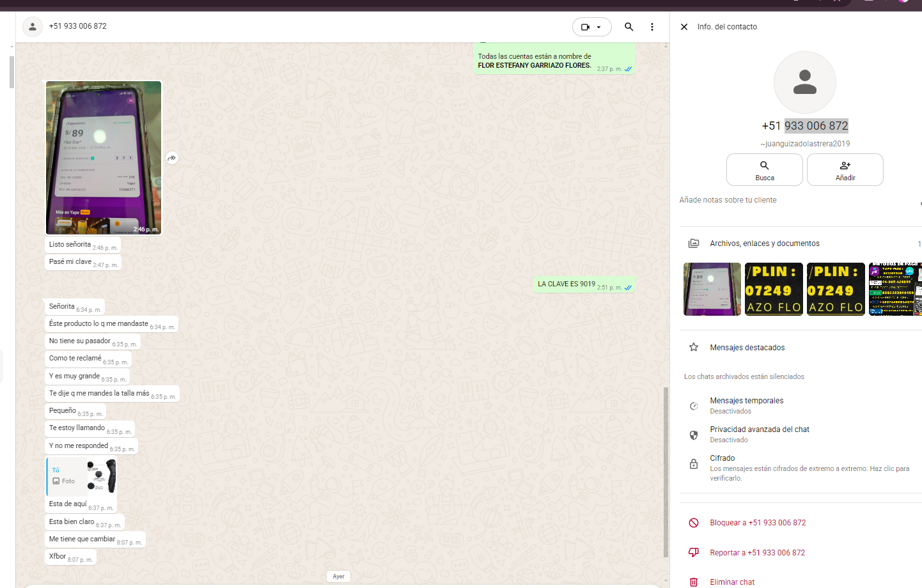Report contact +51 933 006 872
This screenshot has height=588, width=922.
click(x=757, y=553)
